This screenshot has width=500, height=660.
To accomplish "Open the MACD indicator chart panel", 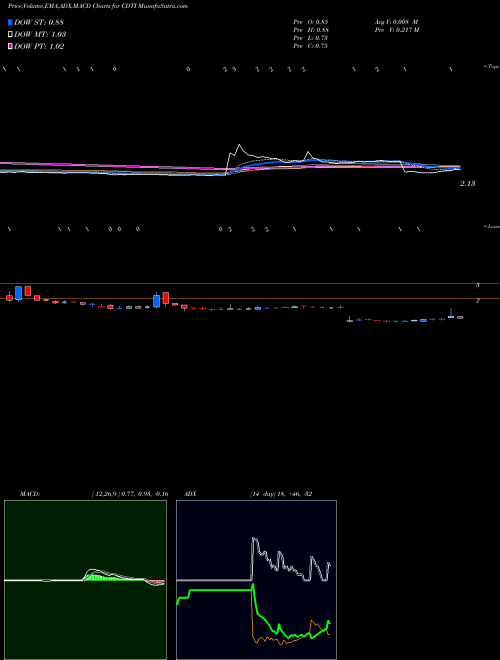I will point(85,580).
